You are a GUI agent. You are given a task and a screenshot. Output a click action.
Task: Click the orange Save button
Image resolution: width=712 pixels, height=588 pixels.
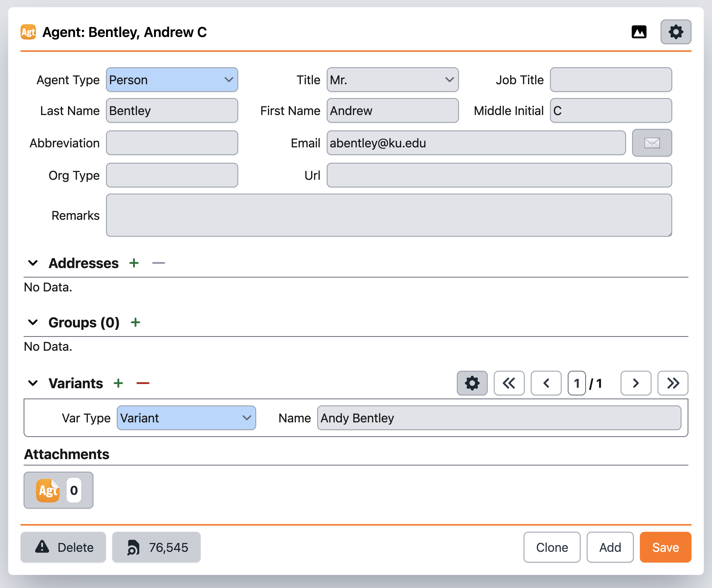[x=665, y=547]
